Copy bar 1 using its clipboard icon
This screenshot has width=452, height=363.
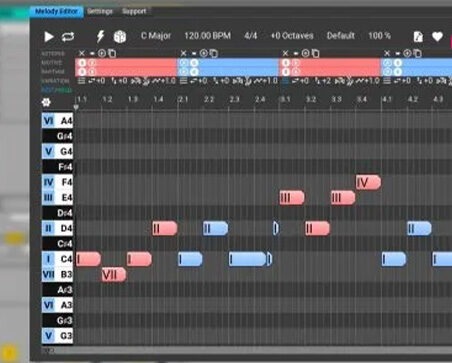(x=112, y=53)
